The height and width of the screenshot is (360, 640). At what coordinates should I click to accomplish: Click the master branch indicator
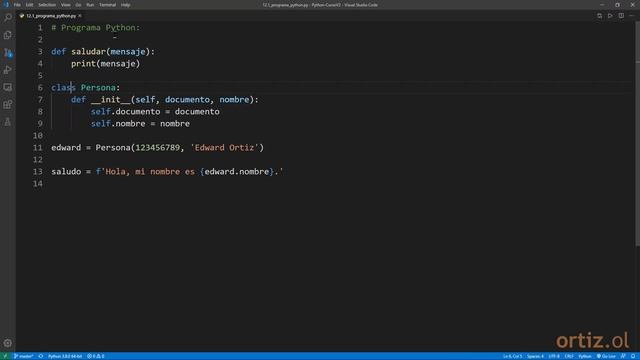pyautogui.click(x=23, y=356)
